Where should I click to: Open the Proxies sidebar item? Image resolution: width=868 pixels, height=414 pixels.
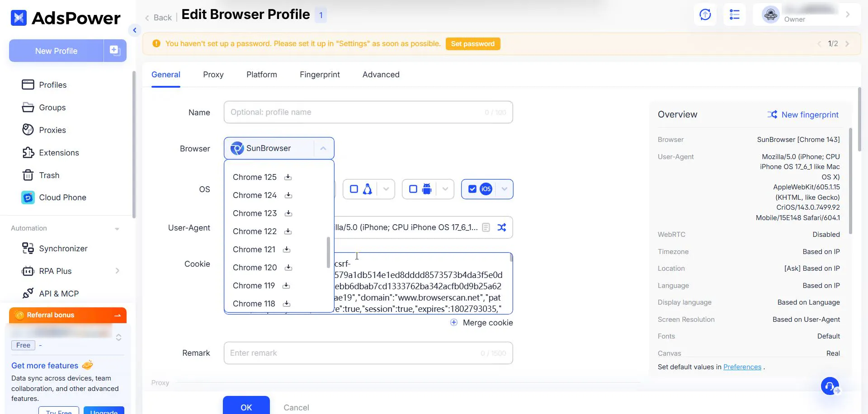coord(44,130)
